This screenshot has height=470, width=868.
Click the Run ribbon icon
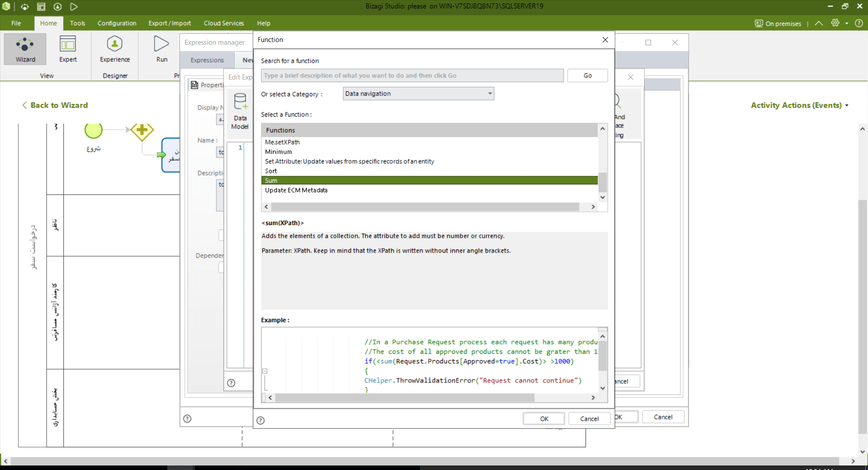161,48
